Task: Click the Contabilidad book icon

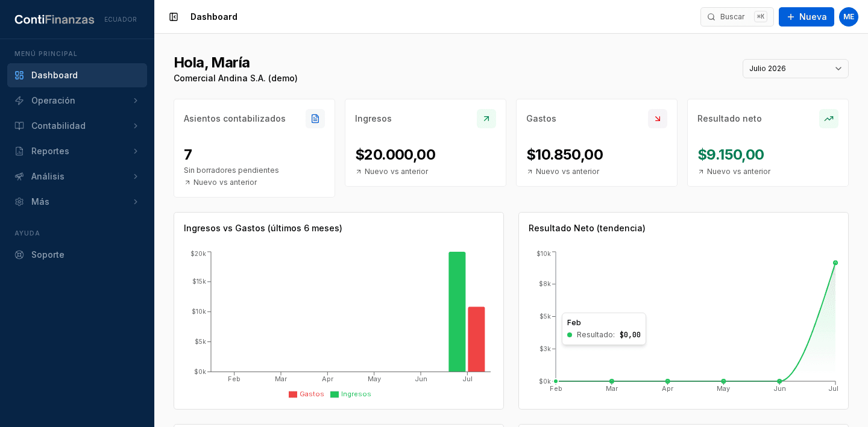Action: [x=19, y=126]
